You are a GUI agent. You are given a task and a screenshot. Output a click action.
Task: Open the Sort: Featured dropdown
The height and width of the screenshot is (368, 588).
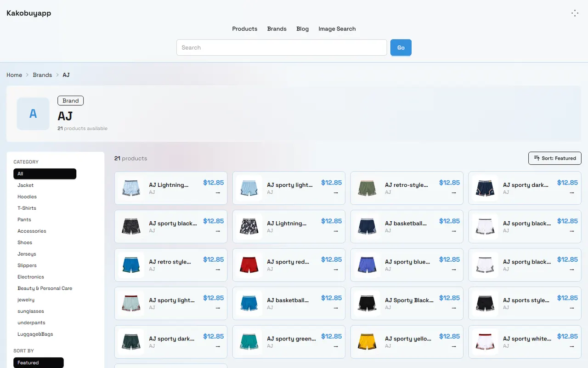555,158
